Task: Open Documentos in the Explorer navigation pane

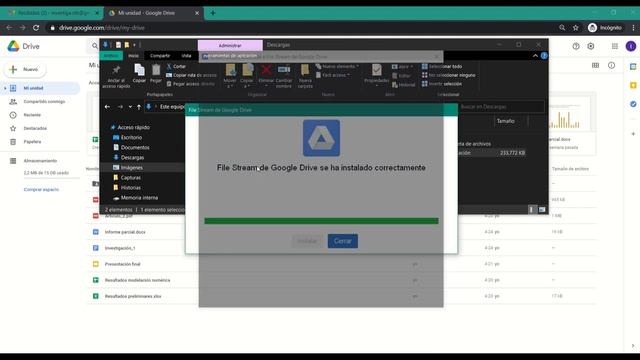Action: point(135,147)
